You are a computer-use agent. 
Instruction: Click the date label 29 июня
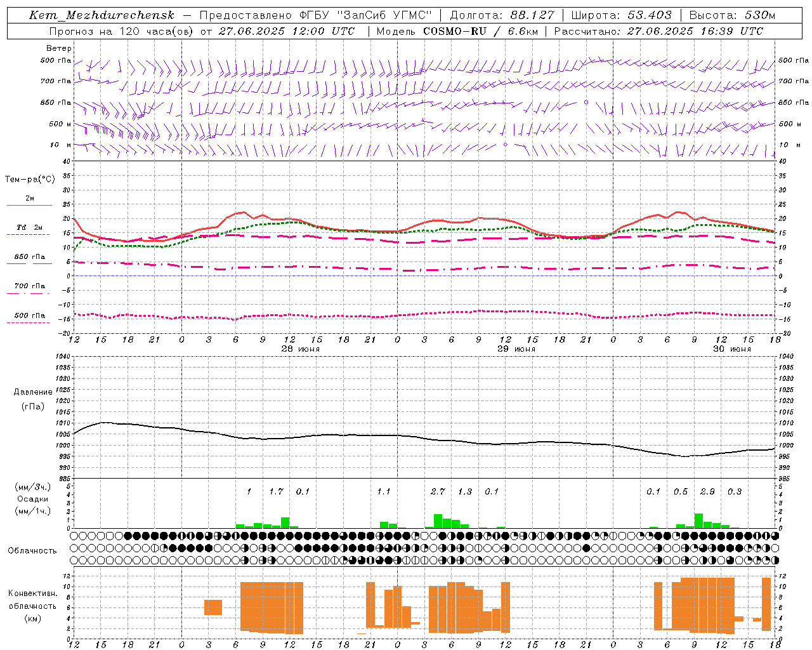point(516,349)
